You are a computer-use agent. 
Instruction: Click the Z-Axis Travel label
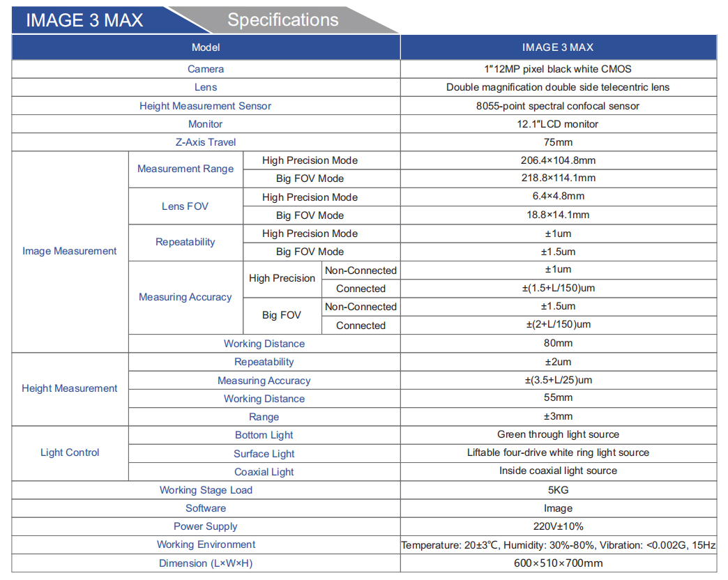coord(206,142)
